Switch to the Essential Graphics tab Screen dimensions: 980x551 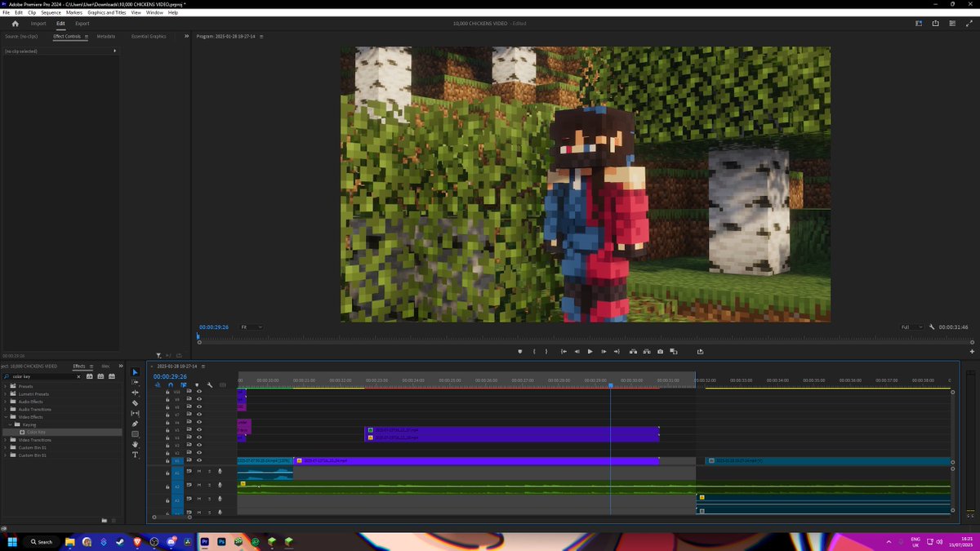click(149, 37)
